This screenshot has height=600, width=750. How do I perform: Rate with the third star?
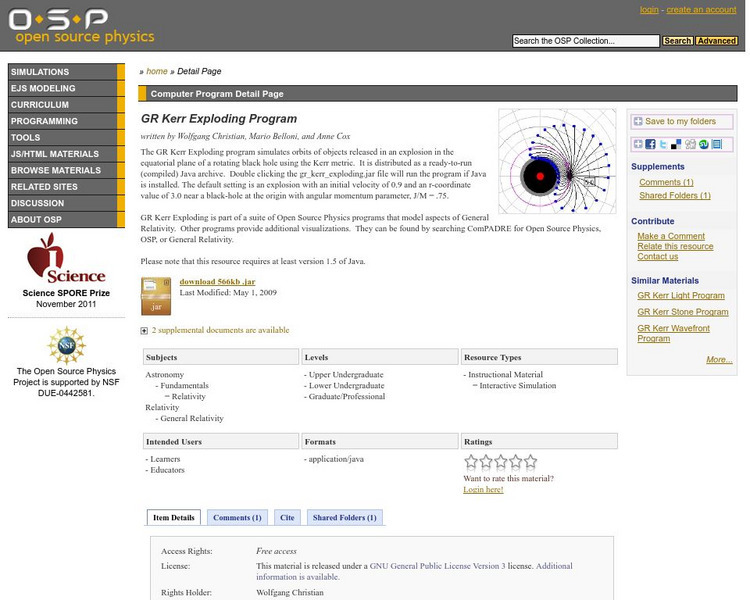(501, 461)
